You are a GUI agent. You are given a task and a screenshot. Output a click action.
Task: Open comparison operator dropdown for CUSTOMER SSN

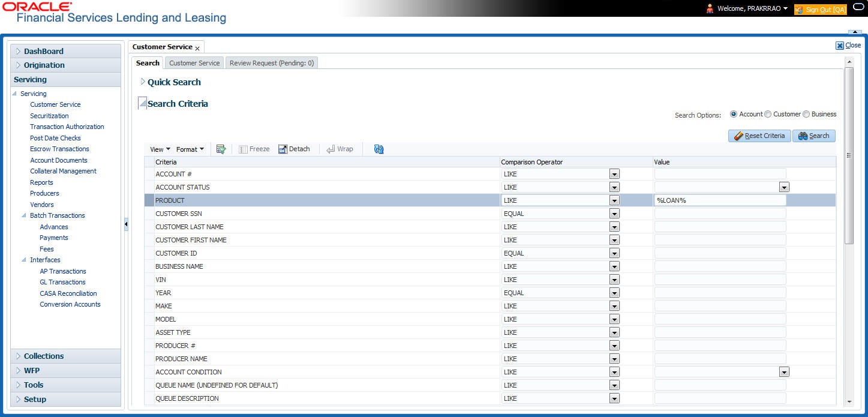point(614,214)
